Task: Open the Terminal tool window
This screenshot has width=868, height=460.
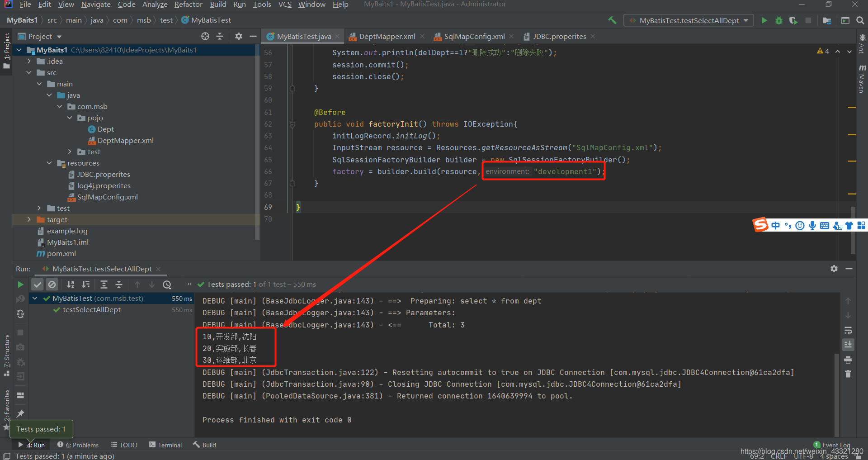Action: pos(165,445)
